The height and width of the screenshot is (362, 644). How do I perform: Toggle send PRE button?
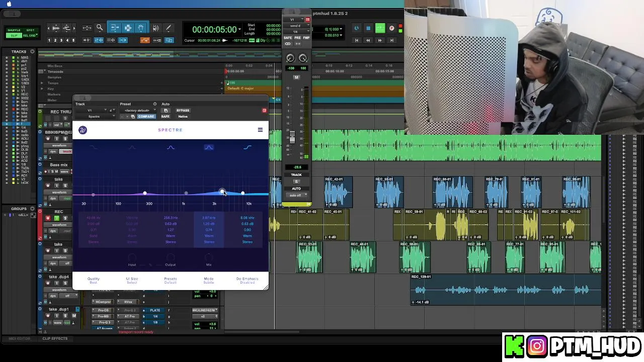pyautogui.click(x=297, y=38)
